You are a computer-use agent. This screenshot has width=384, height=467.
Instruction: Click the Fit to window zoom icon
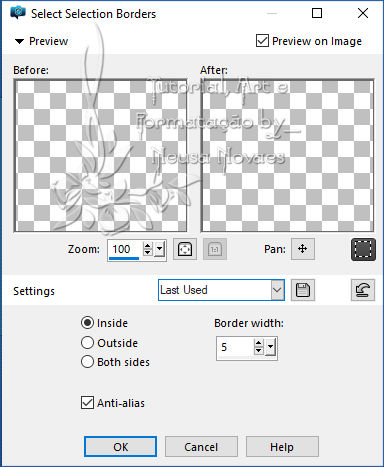pyautogui.click(x=185, y=249)
